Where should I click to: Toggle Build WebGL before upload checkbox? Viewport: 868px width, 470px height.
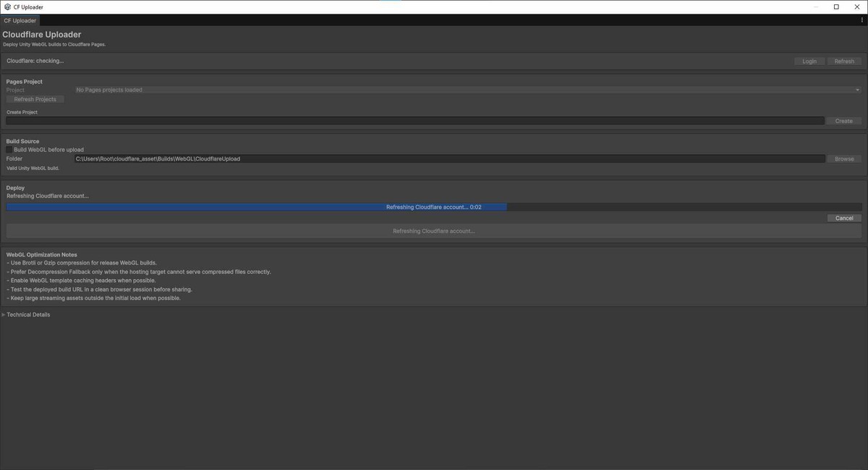(10, 150)
